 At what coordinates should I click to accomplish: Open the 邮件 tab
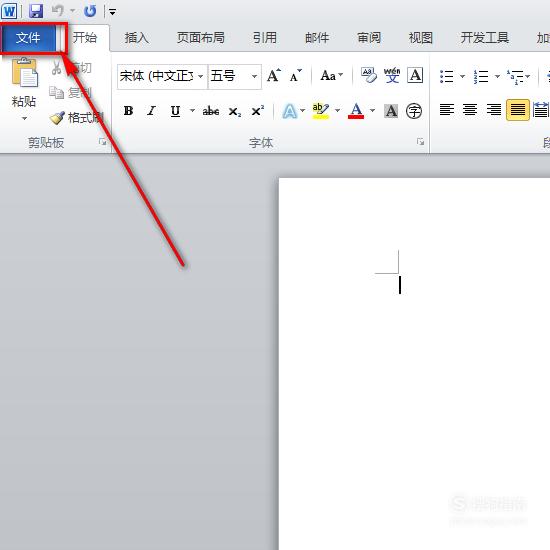[x=317, y=38]
